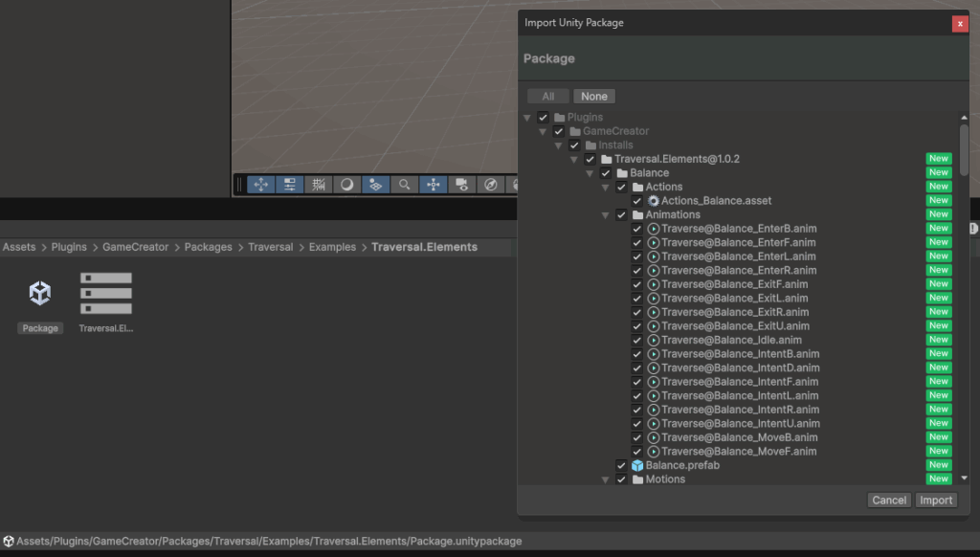Cancel the Import Unity Package dialog
This screenshot has width=980, height=557.
pos(889,501)
